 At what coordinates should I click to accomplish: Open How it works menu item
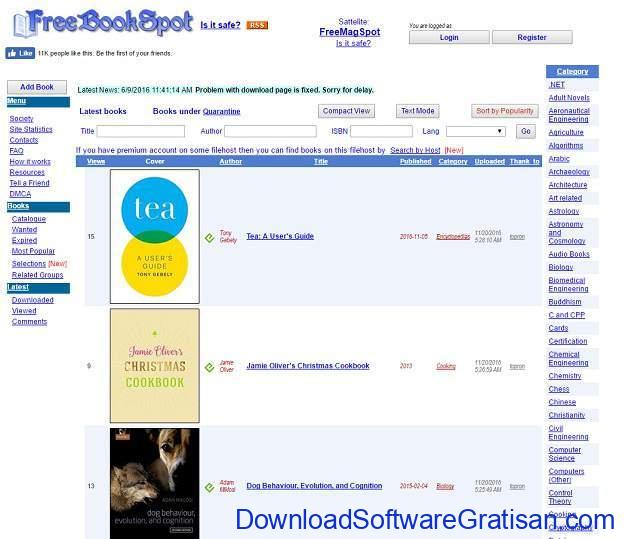(x=30, y=161)
